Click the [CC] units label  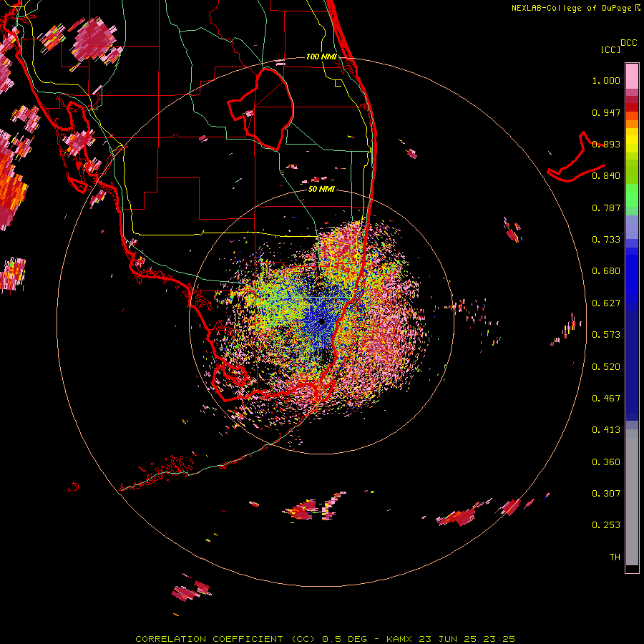tap(610, 49)
